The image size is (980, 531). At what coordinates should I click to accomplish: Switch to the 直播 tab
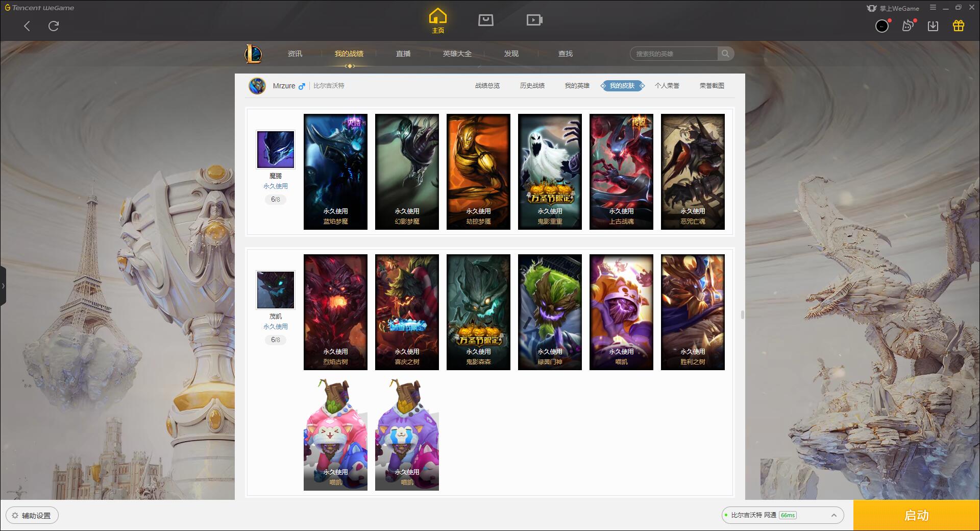point(403,54)
